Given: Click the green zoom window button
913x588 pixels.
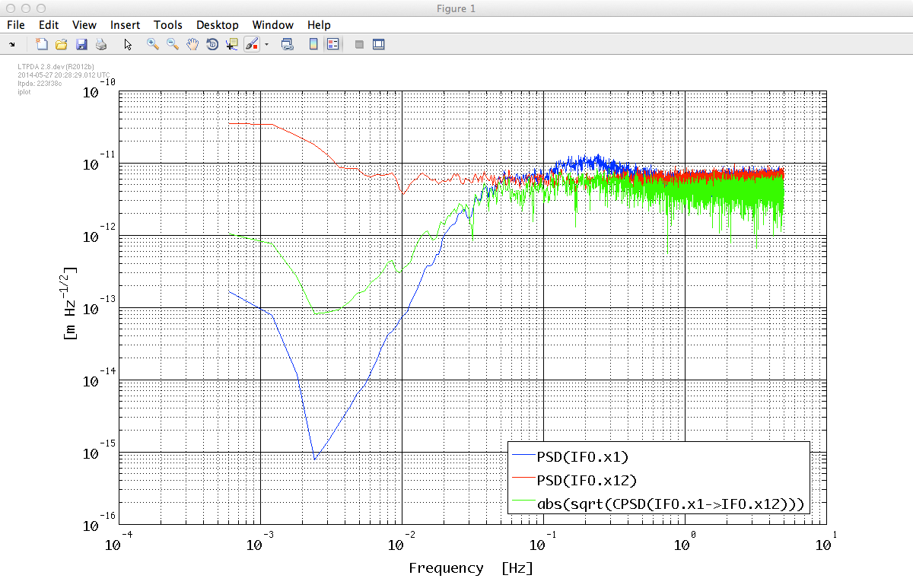Looking at the screenshot, I should [40, 7].
